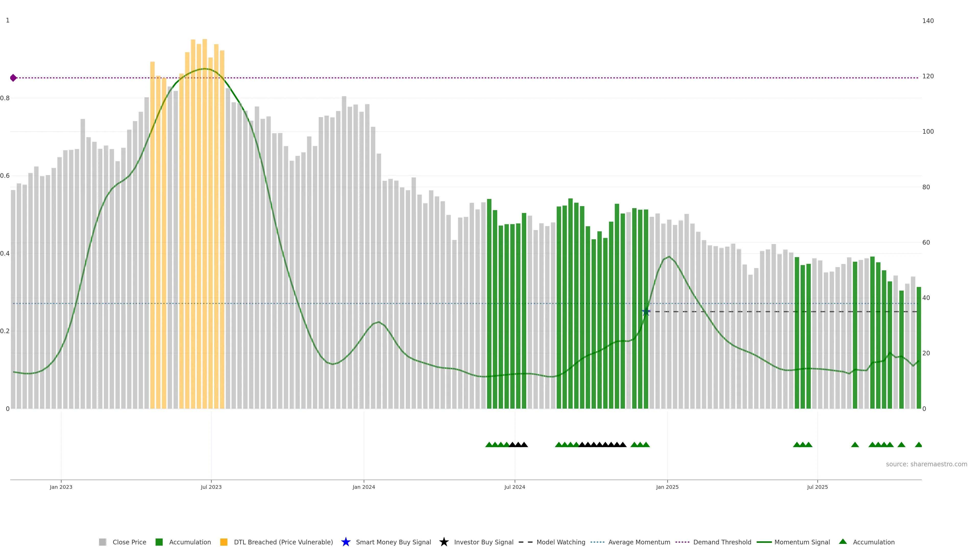Click the Demand Threshold purple dotted icon
This screenshot has height=551, width=980.
tap(682, 542)
